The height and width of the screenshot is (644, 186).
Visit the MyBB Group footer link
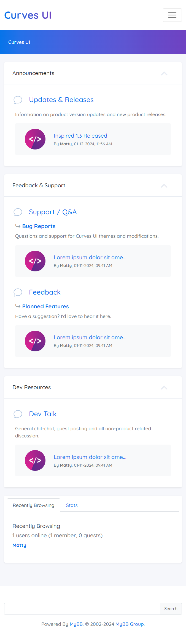130,624
